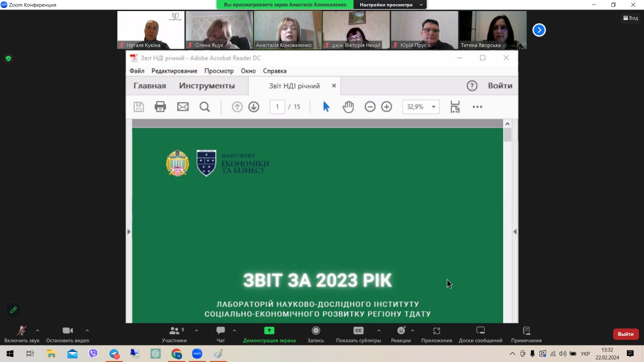Select Наталя Кукіна video thumbnail

[151, 30]
